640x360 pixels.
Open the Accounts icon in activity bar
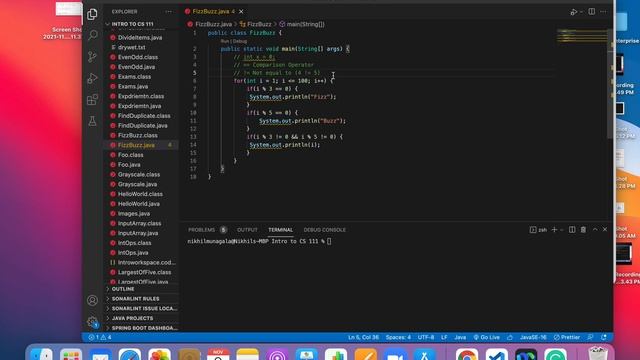coord(92,300)
